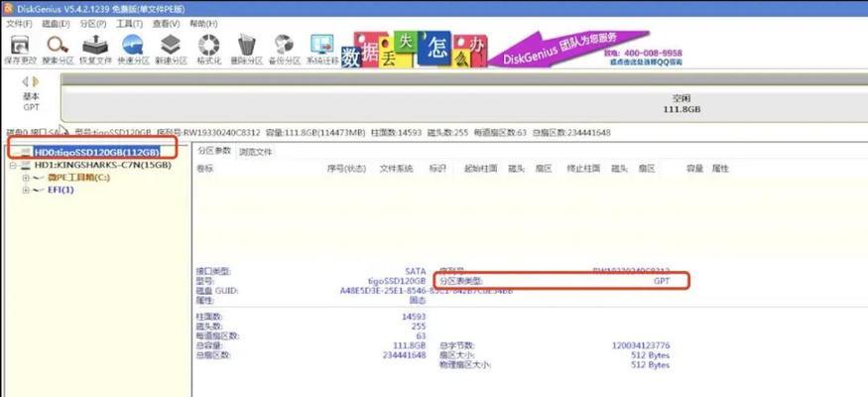This screenshot has width=868, height=397.
Task: Open the 磁盘(D) menu
Action: pos(57,24)
